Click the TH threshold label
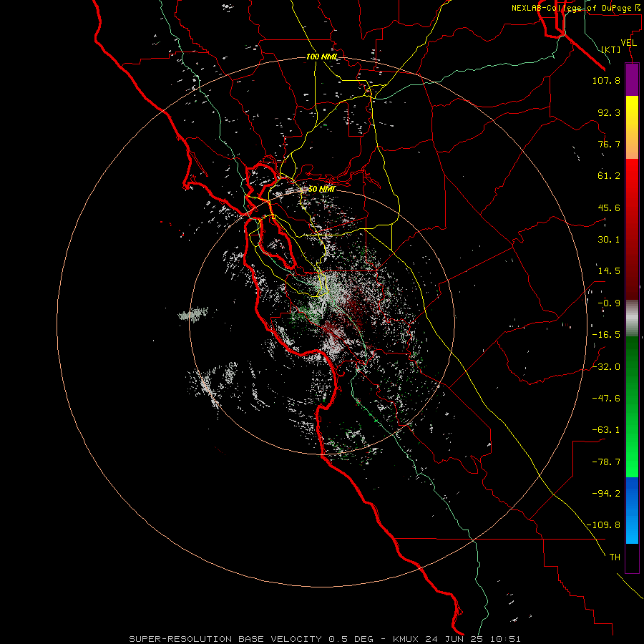 click(615, 557)
